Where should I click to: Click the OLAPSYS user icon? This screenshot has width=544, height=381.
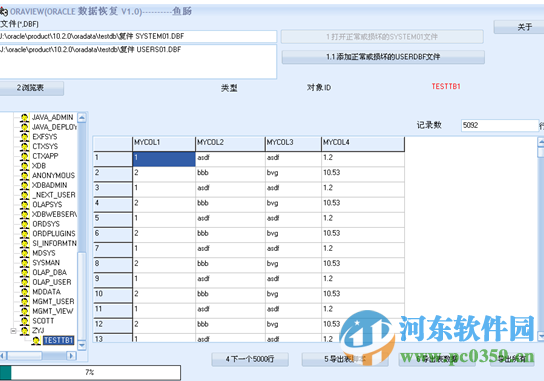point(24,205)
